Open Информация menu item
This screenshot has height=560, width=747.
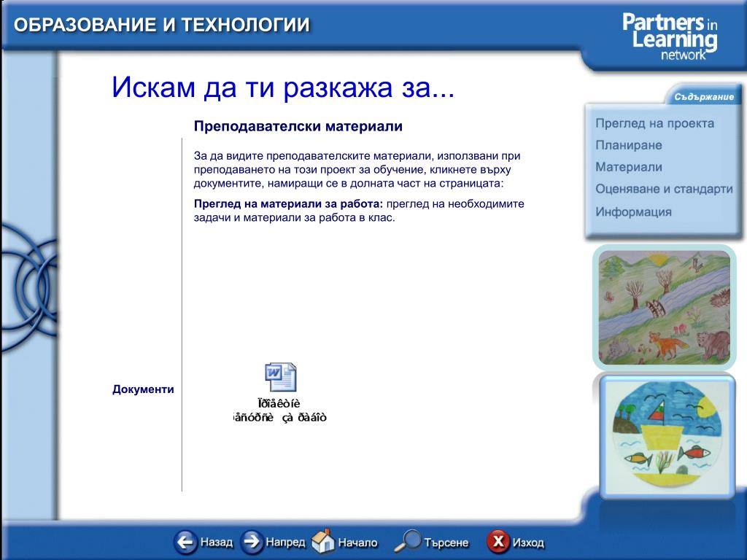[633, 212]
